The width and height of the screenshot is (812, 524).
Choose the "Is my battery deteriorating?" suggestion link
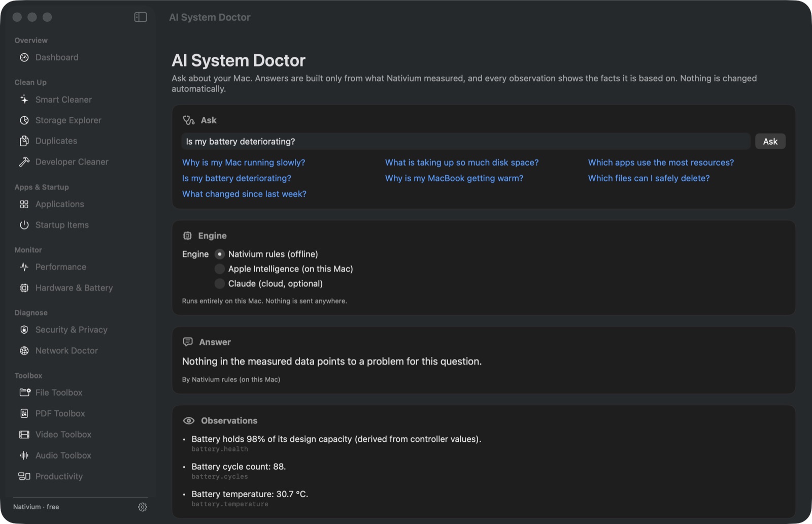tap(236, 178)
